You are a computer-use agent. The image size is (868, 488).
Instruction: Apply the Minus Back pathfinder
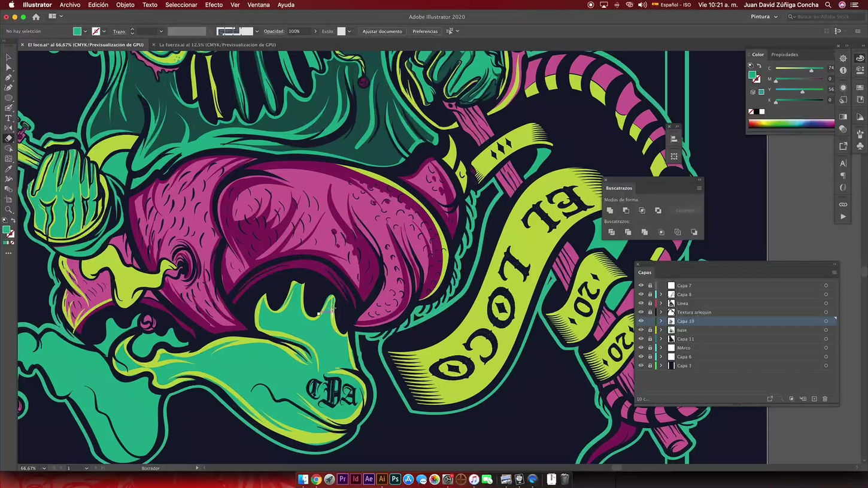[x=694, y=232]
